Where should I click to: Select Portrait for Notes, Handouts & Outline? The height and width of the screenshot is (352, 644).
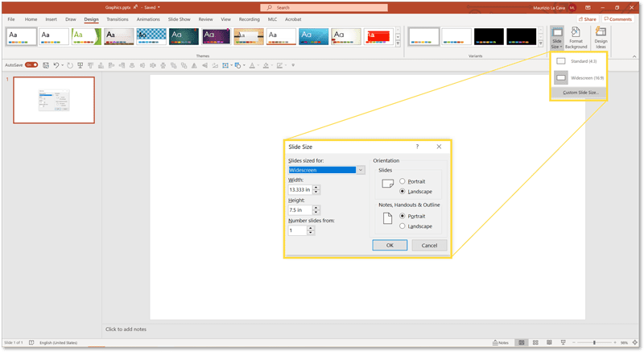click(402, 216)
